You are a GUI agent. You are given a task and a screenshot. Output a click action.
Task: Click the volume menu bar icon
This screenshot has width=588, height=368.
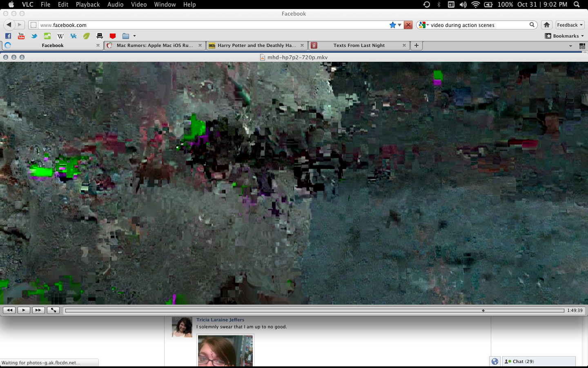click(463, 4)
